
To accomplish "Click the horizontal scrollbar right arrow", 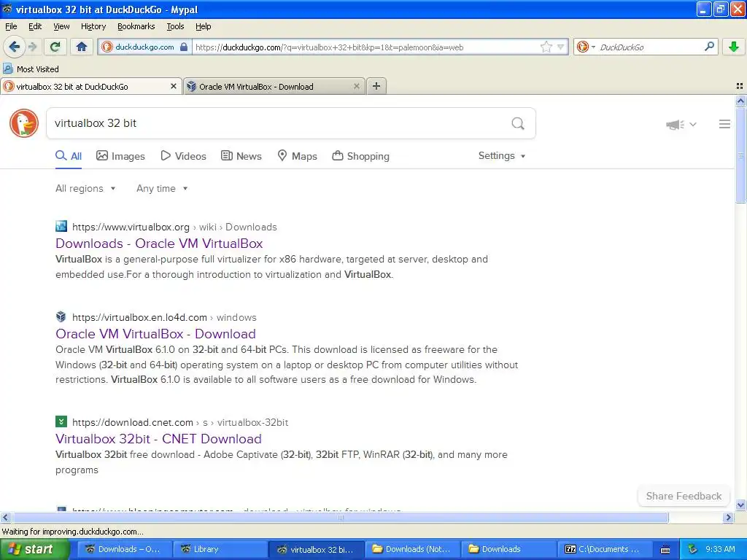I will point(728,517).
